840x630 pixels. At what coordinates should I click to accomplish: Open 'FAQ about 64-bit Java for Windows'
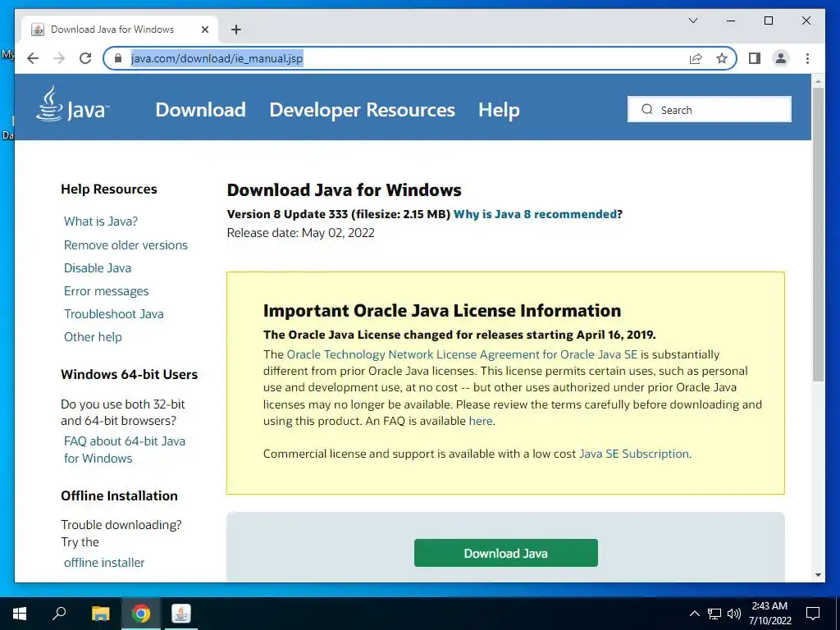point(125,450)
